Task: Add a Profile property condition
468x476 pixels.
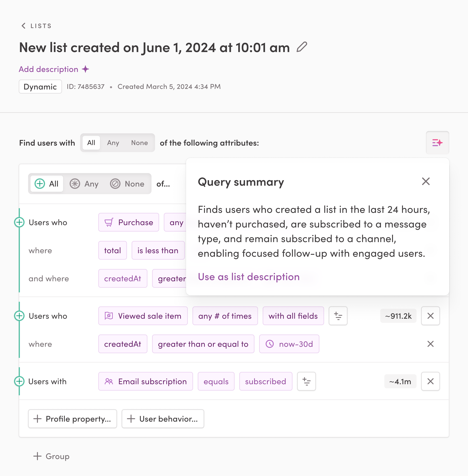Action: click(x=73, y=419)
